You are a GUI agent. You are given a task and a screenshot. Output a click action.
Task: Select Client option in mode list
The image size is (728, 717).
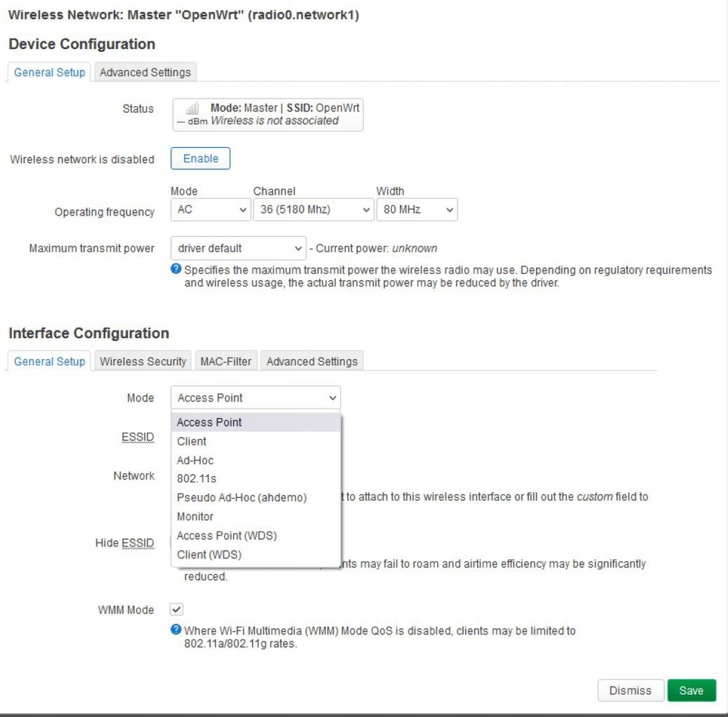tap(256, 441)
